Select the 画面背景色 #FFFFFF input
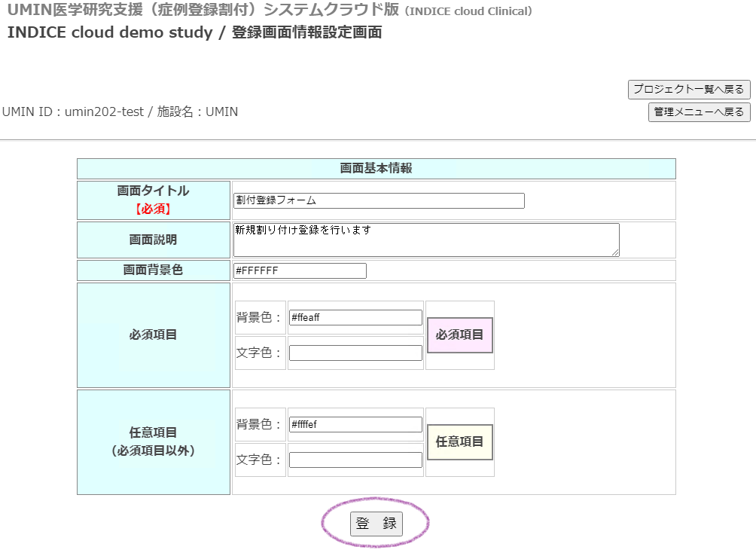The height and width of the screenshot is (553, 756). [300, 270]
